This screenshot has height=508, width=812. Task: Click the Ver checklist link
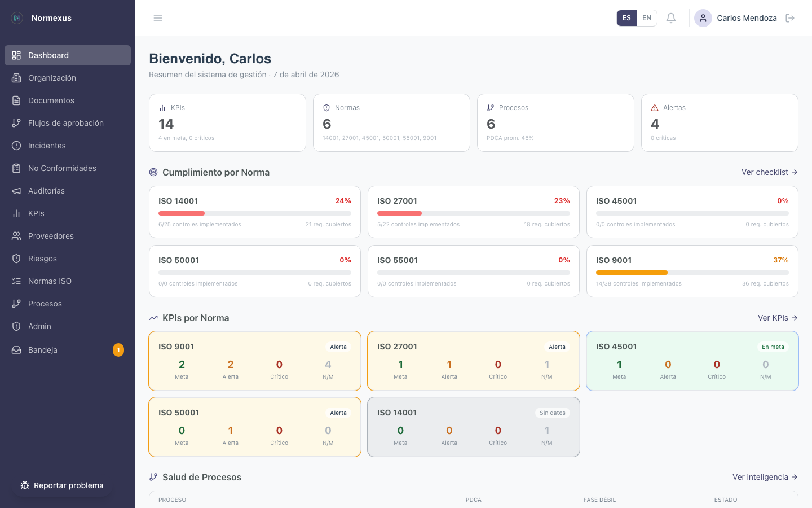coord(769,172)
